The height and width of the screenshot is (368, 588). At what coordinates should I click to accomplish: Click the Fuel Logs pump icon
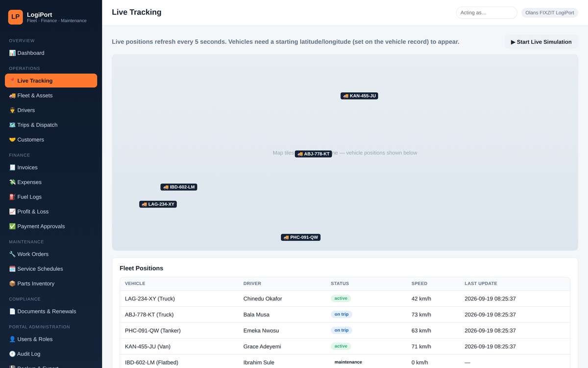point(12,197)
